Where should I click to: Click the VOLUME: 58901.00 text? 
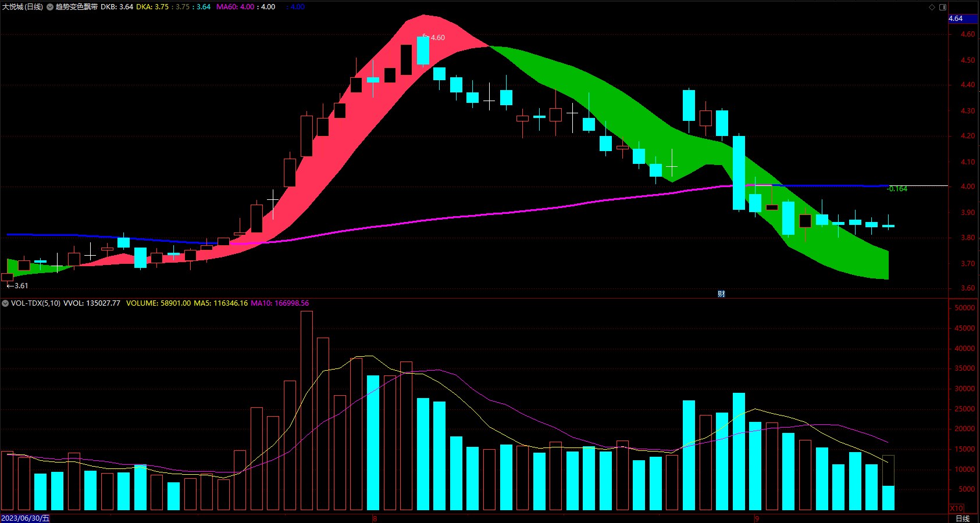point(158,303)
